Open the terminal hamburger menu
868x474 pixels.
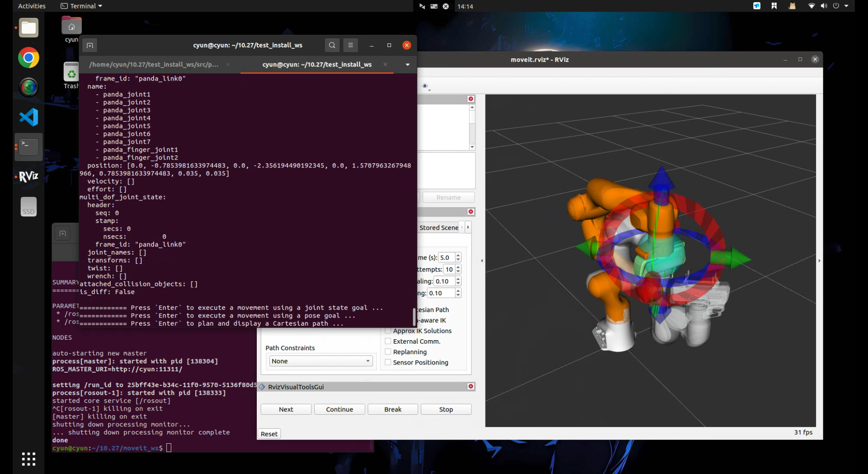[350, 45]
